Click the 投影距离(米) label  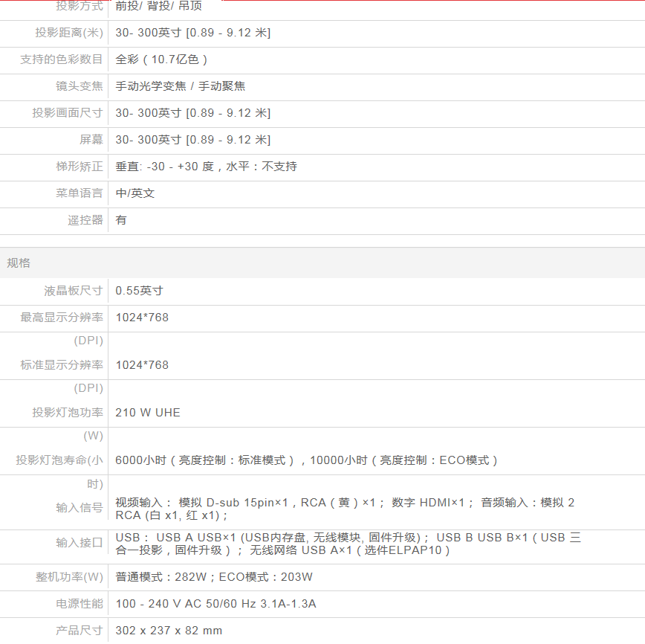69,33
